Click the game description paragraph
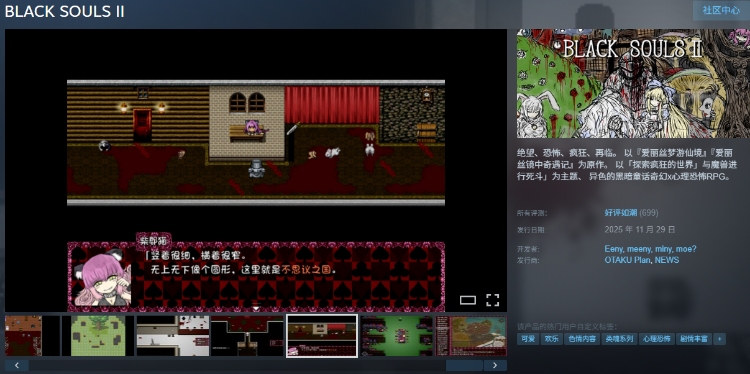 click(x=628, y=165)
